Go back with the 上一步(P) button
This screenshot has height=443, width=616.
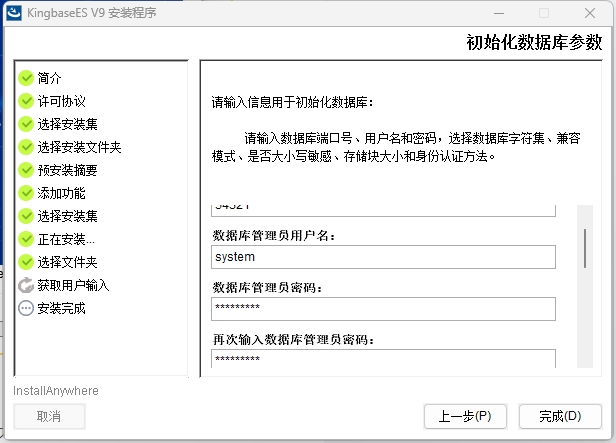point(465,416)
